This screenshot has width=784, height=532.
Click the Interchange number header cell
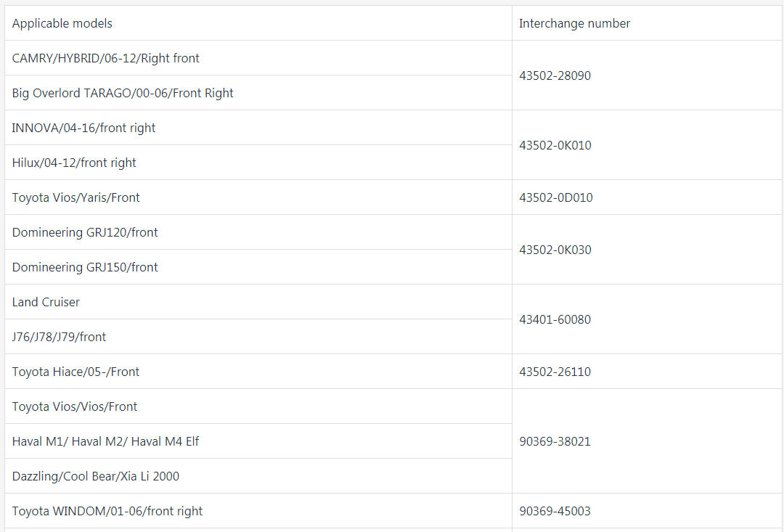[647, 23]
